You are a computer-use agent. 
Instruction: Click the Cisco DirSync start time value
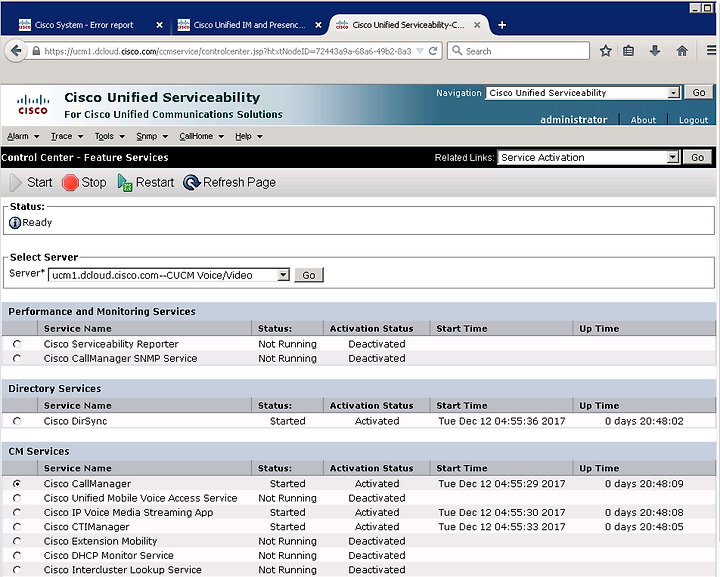click(x=501, y=421)
